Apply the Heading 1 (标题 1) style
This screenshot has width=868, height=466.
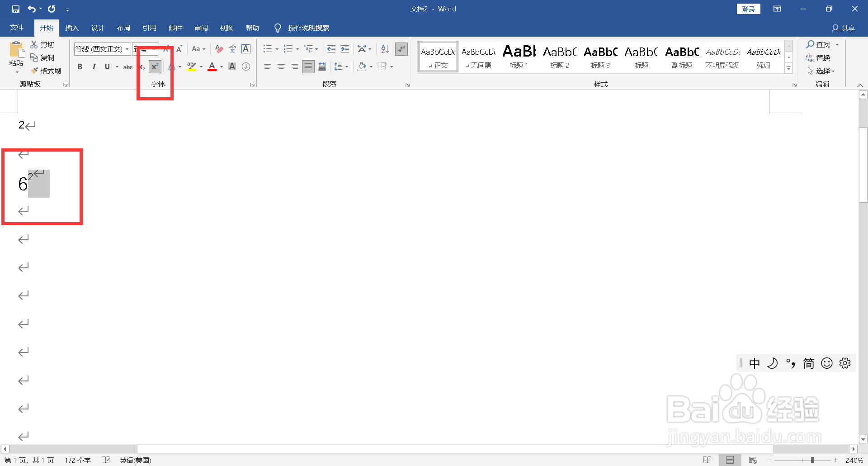tap(519, 57)
